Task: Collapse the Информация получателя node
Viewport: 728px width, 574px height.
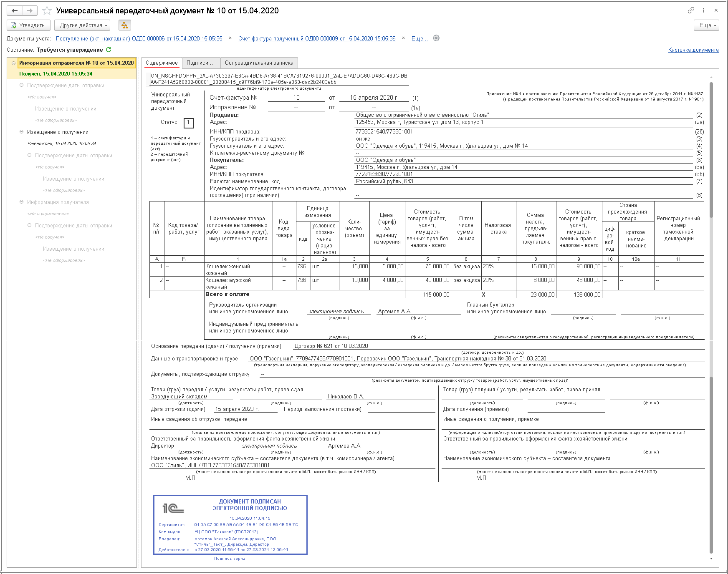Action: tap(21, 202)
